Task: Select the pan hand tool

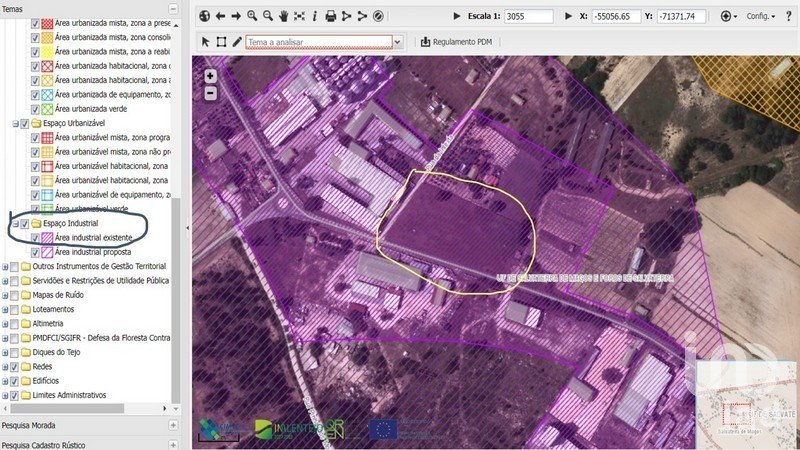Action: (284, 17)
